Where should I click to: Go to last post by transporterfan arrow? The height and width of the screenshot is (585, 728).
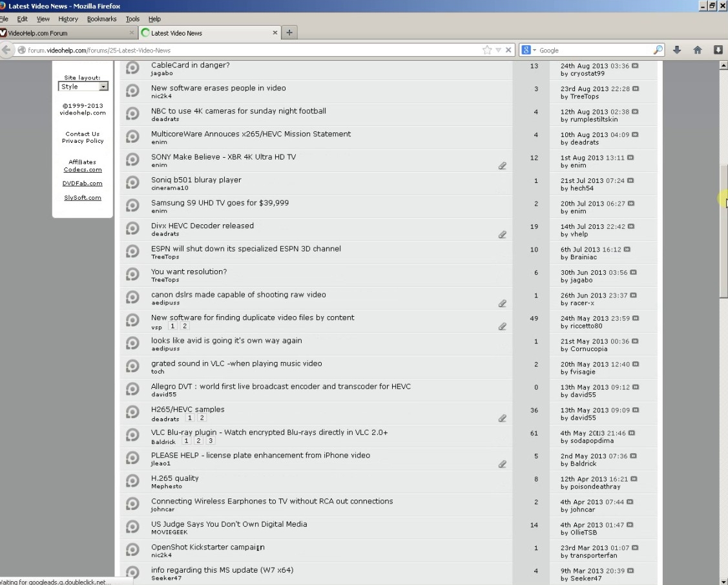tap(635, 548)
